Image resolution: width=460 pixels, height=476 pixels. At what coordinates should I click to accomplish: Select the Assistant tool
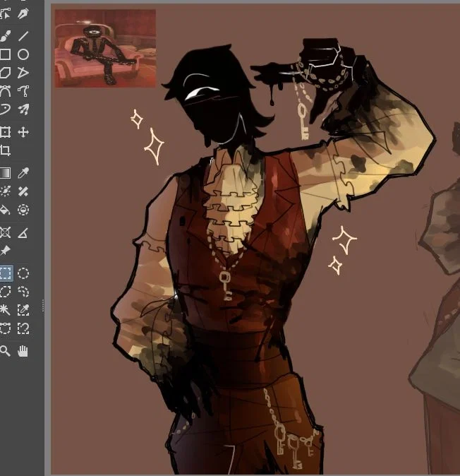pyautogui.click(x=6, y=232)
